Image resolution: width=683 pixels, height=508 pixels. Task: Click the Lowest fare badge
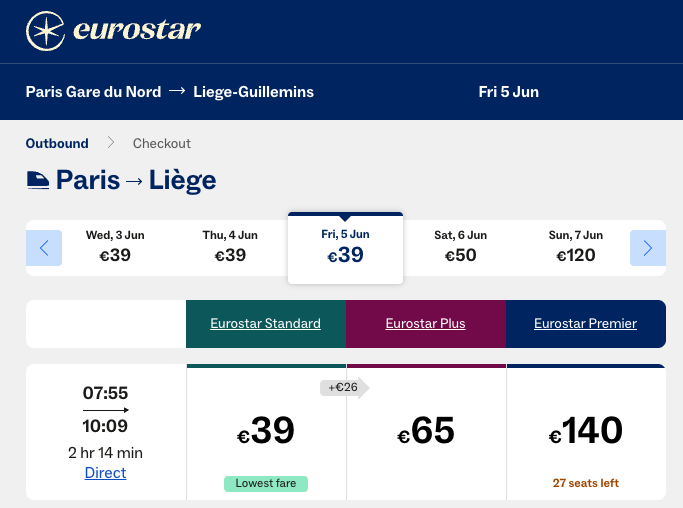266,484
